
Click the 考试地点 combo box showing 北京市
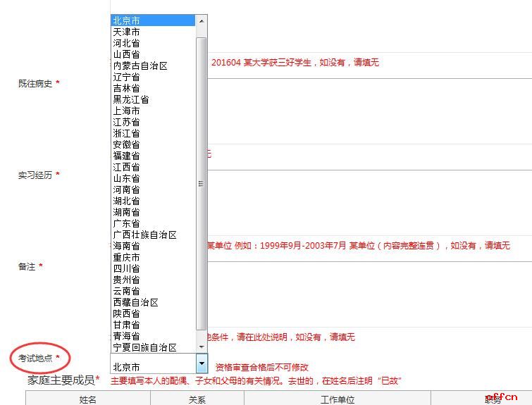(x=152, y=366)
